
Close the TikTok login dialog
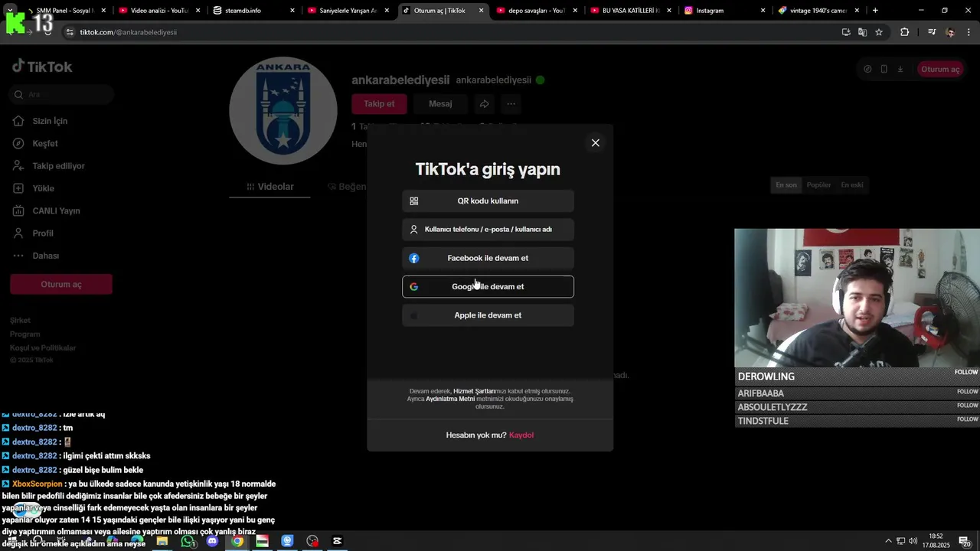coord(595,143)
